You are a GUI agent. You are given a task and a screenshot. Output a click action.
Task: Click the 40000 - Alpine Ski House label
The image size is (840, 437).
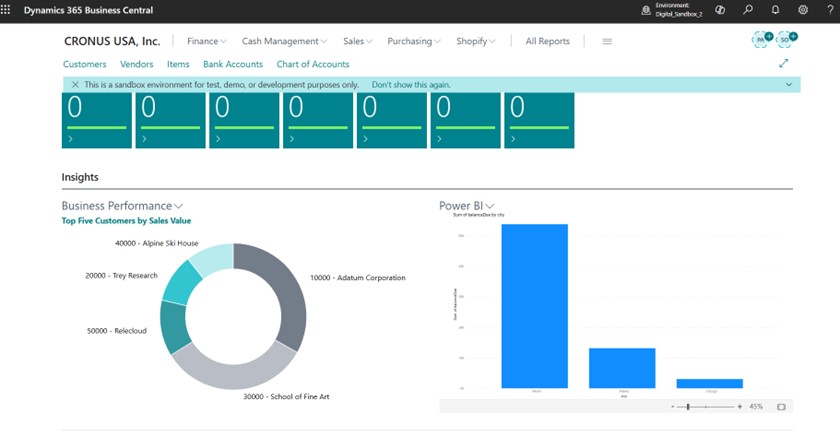(x=156, y=243)
